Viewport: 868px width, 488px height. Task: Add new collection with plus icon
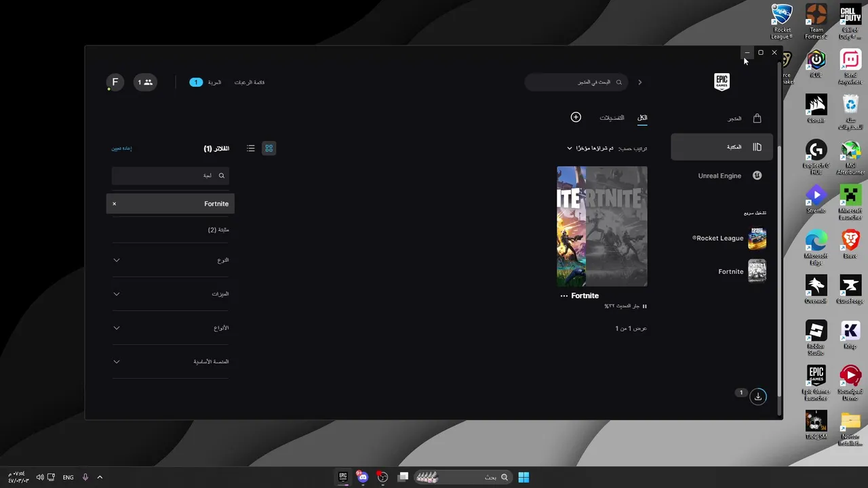(576, 117)
